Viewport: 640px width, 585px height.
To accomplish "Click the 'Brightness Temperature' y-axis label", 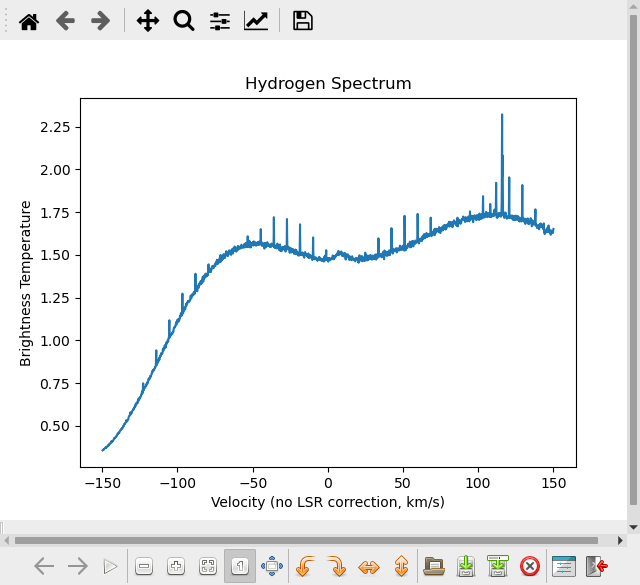I will [x=25, y=283].
